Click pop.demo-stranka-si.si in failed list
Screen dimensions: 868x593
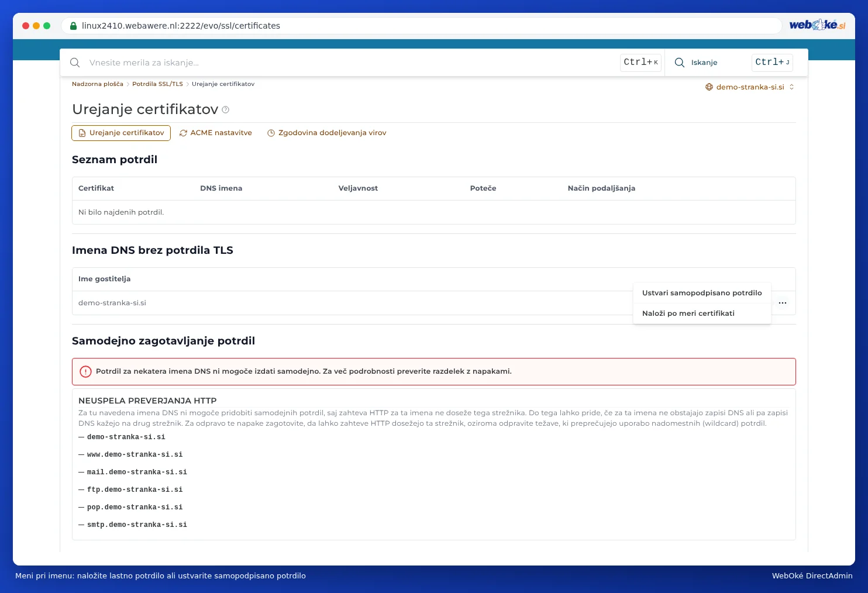pyautogui.click(x=135, y=507)
